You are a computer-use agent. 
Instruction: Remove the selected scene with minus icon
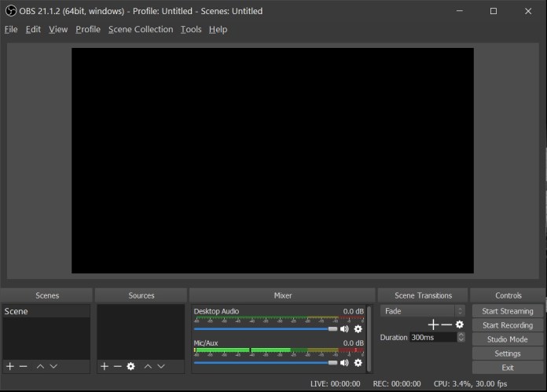pos(24,366)
